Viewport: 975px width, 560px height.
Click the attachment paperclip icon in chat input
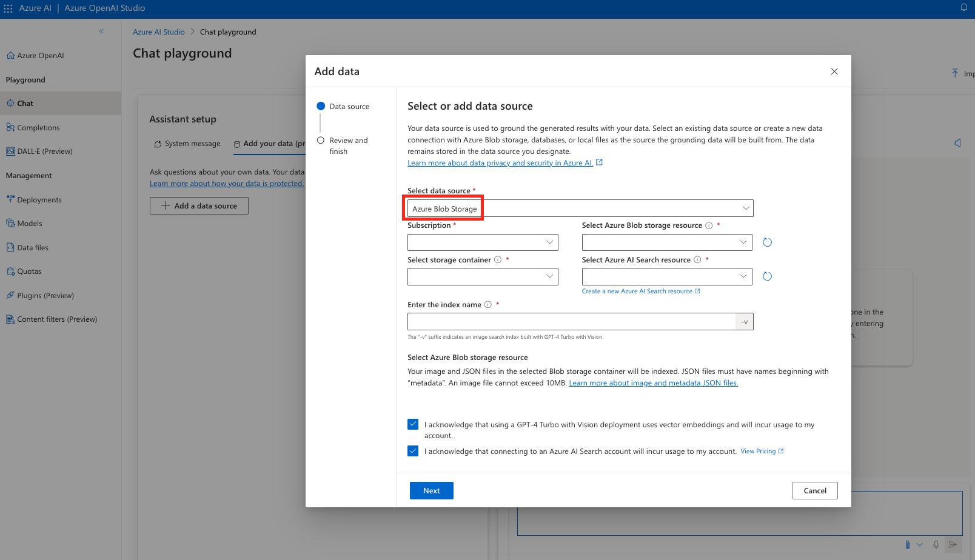click(908, 545)
